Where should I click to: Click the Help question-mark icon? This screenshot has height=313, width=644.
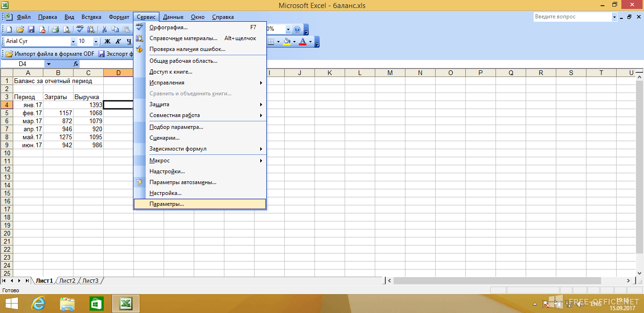pos(297,29)
